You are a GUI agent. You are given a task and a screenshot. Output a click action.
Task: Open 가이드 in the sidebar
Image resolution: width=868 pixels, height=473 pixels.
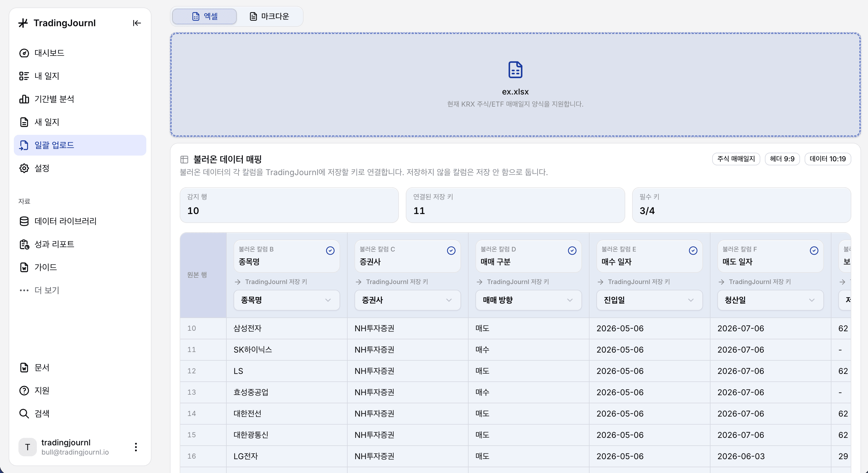coord(80,267)
